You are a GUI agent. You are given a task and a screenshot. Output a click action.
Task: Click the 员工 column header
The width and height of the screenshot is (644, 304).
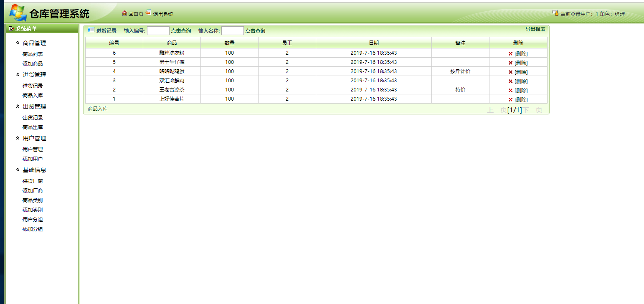click(x=287, y=43)
